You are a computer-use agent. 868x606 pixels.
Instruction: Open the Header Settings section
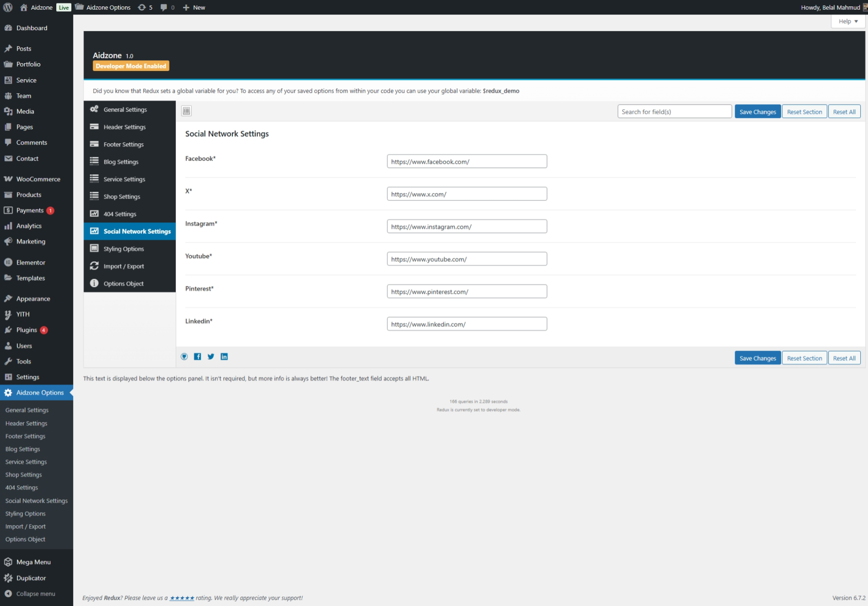(x=124, y=127)
